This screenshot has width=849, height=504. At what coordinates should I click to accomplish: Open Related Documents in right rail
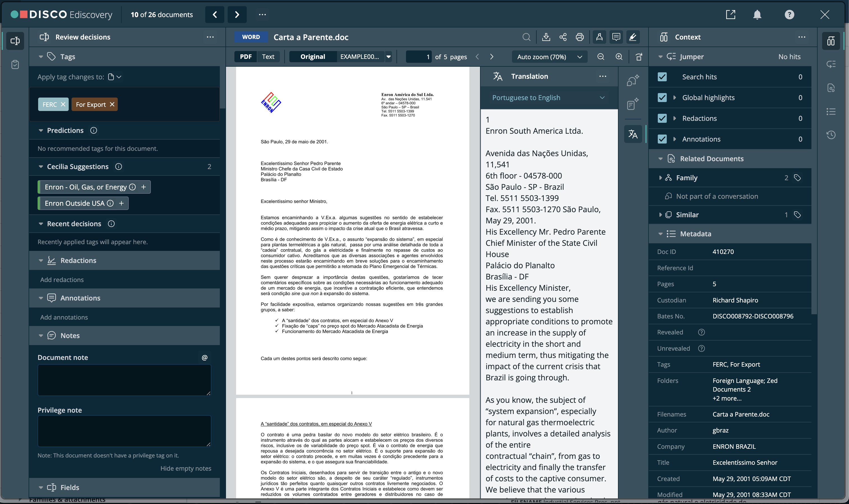click(831, 88)
